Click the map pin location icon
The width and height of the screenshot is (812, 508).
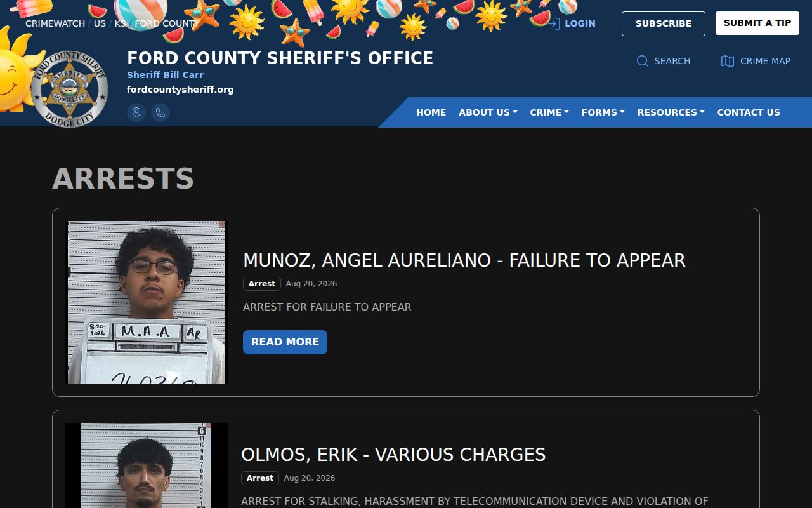[136, 112]
